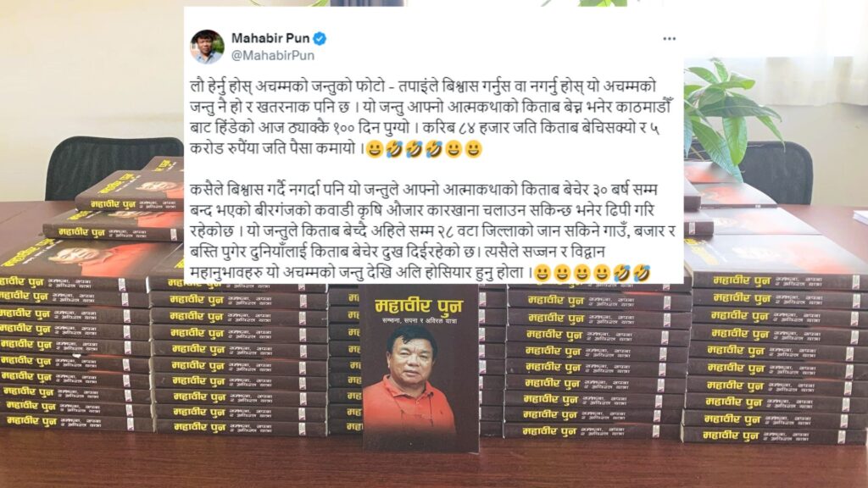Viewport: 868px width, 488px height.
Task: Open the Mahabir Pun display name link
Action: (270, 38)
